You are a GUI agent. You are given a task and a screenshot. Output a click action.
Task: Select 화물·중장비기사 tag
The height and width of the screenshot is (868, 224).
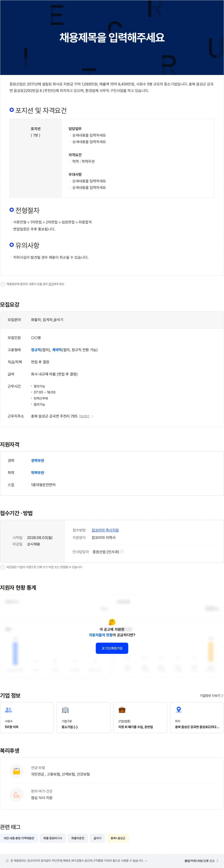[x=52, y=838]
